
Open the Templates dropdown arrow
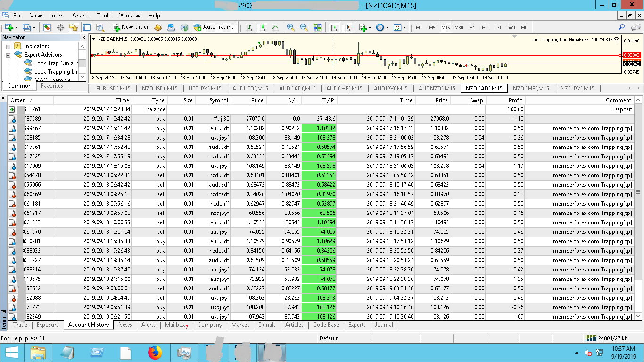(405, 27)
